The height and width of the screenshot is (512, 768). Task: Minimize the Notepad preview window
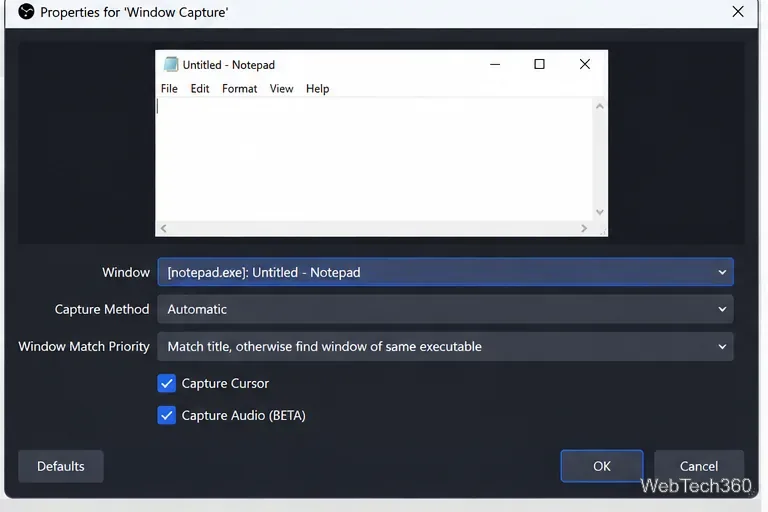pyautogui.click(x=495, y=64)
